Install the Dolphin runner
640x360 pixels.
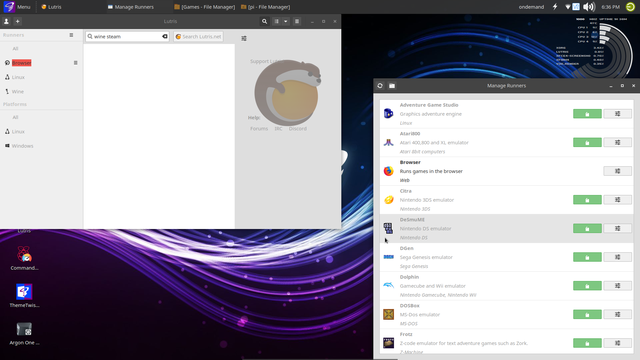587,286
